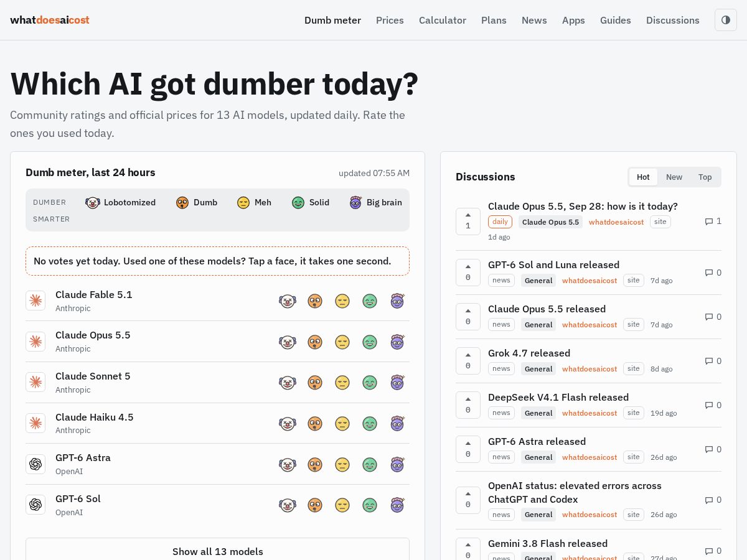Rate Claude Opus 5.5 as Meh
This screenshot has height=560, width=747.
[x=342, y=342]
